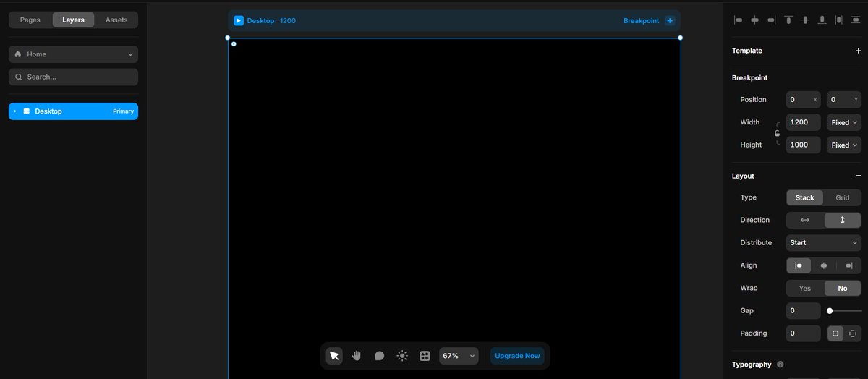
Task: Open Width Fixed sizing dropdown
Action: [x=844, y=122]
